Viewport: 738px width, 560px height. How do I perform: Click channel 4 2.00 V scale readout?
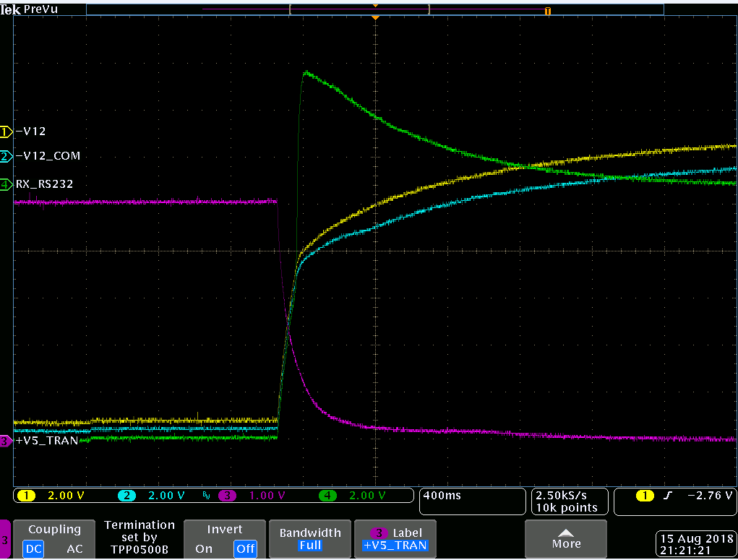[x=367, y=496]
